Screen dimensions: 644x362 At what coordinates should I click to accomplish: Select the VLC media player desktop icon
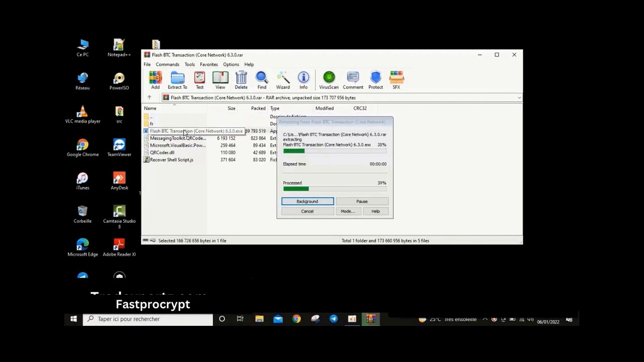click(83, 115)
